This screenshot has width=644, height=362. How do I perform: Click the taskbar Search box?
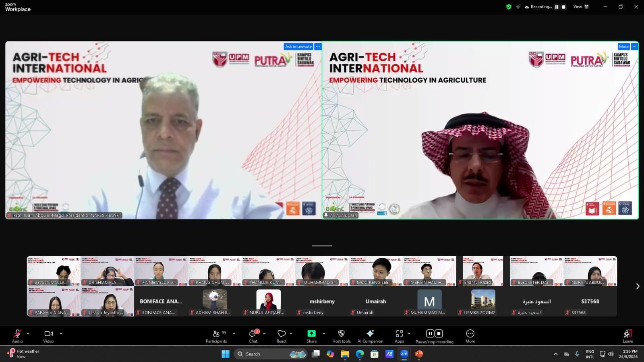click(x=271, y=354)
